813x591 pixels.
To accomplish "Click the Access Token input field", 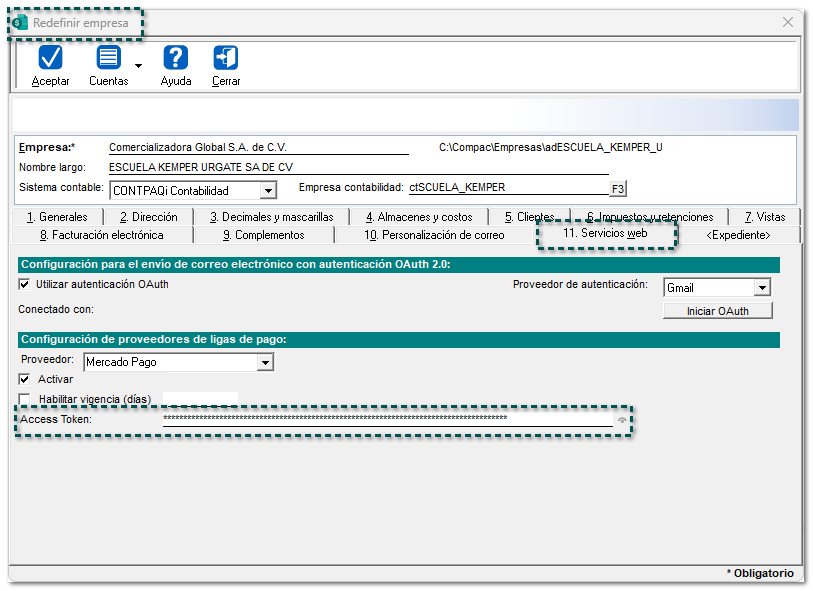I will (x=385, y=419).
